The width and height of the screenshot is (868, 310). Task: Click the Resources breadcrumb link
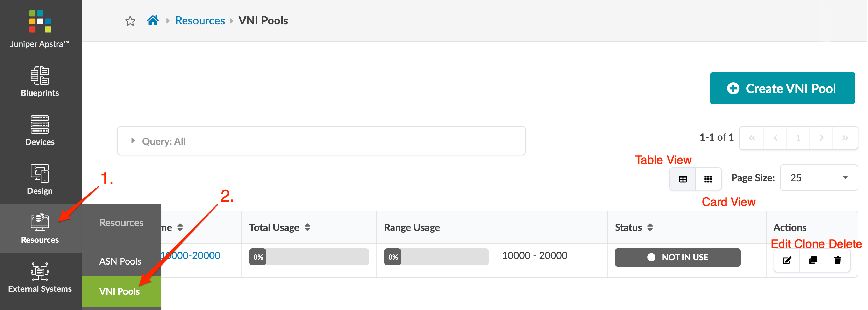coord(200,21)
